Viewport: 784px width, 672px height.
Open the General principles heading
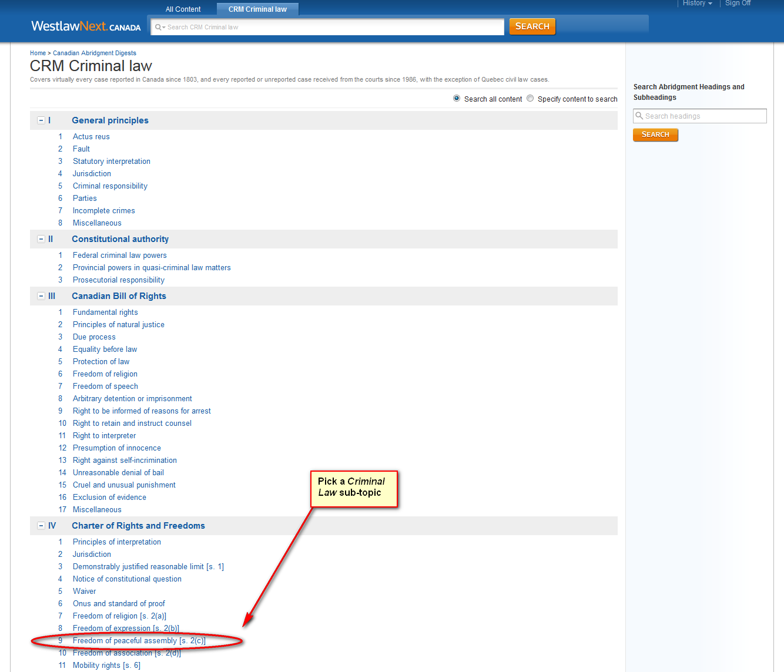click(x=110, y=120)
